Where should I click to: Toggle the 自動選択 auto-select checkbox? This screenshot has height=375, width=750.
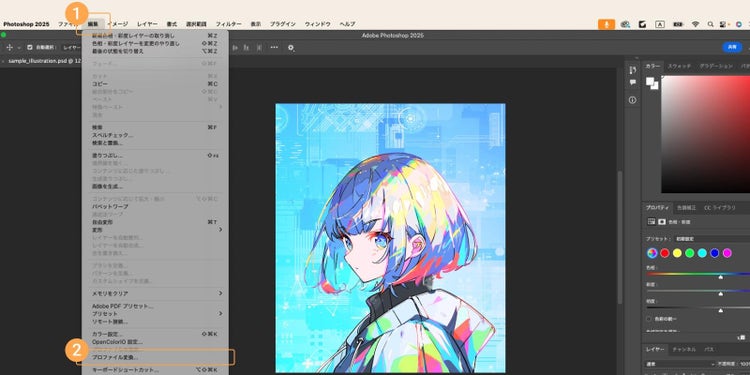[30, 47]
